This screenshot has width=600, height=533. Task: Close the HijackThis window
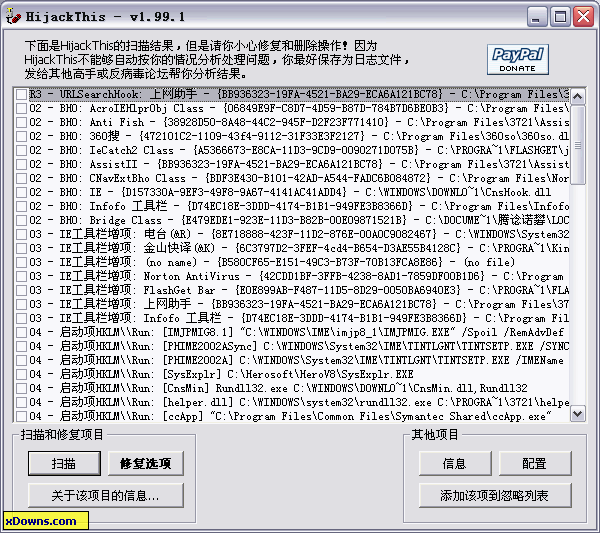[x=583, y=17]
